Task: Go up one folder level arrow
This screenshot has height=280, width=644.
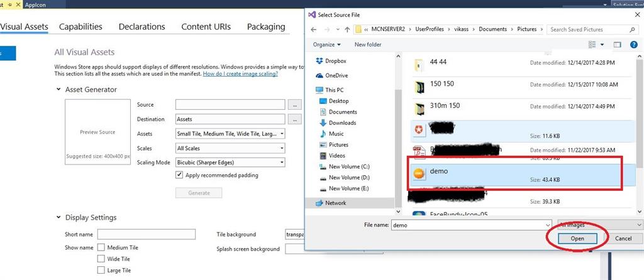Action: [x=346, y=30]
